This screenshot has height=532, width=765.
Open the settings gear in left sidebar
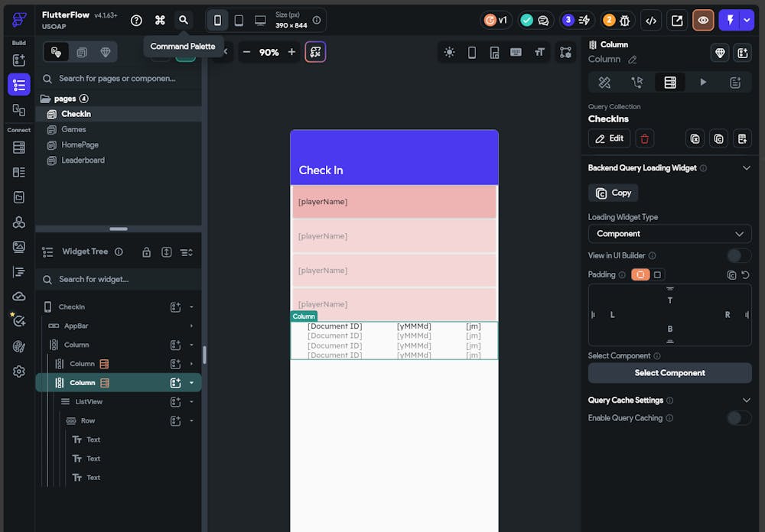(19, 371)
